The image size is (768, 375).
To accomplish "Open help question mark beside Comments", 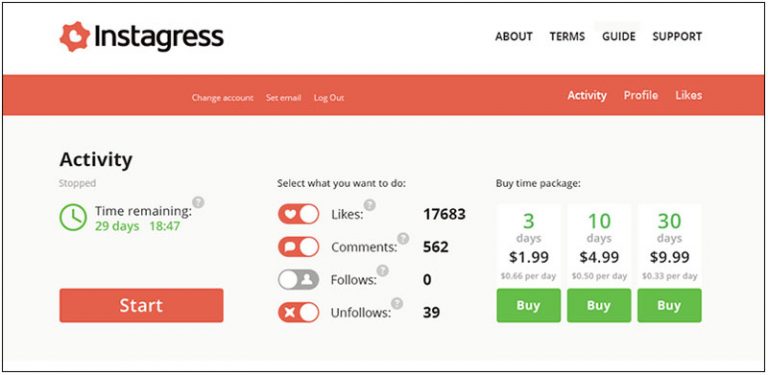I will pyautogui.click(x=403, y=238).
